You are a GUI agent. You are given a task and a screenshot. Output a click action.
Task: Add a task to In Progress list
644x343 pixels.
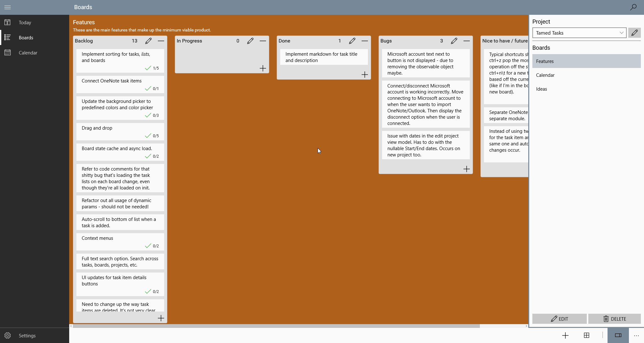tap(263, 68)
